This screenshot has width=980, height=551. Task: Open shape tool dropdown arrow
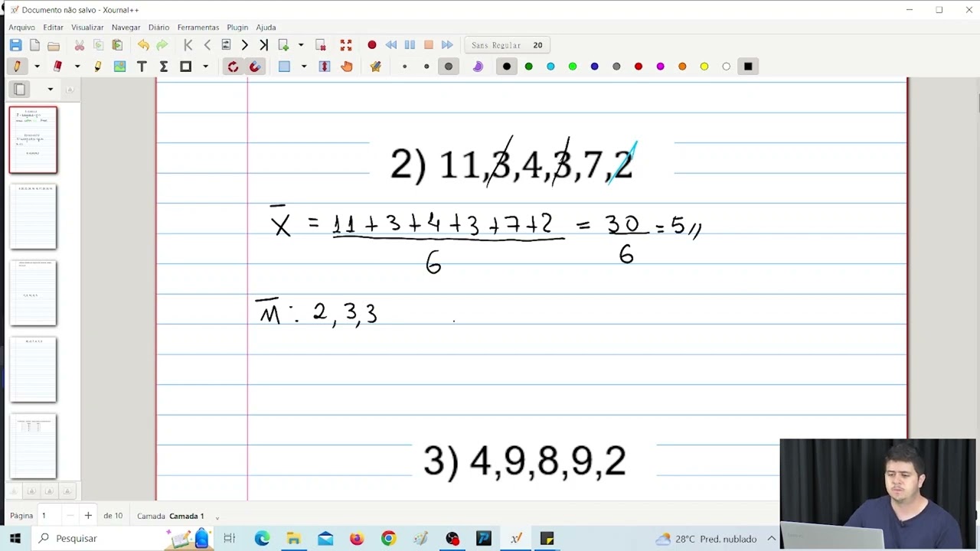(x=205, y=67)
